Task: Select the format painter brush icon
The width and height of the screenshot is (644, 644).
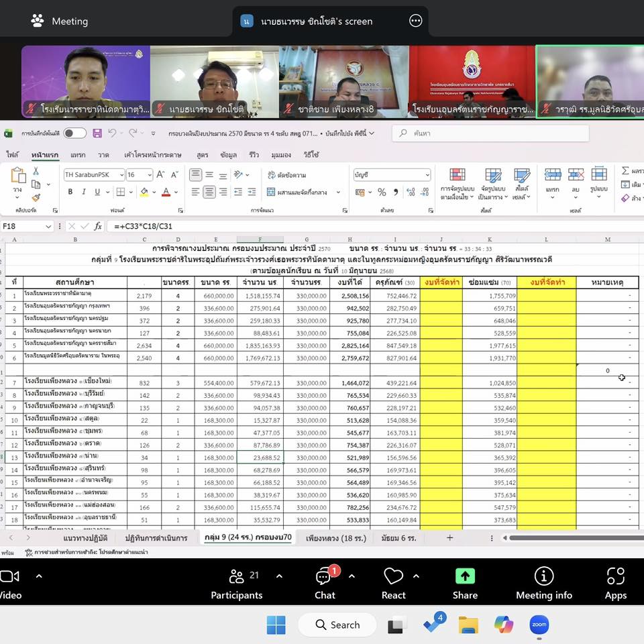Action: tap(36, 198)
